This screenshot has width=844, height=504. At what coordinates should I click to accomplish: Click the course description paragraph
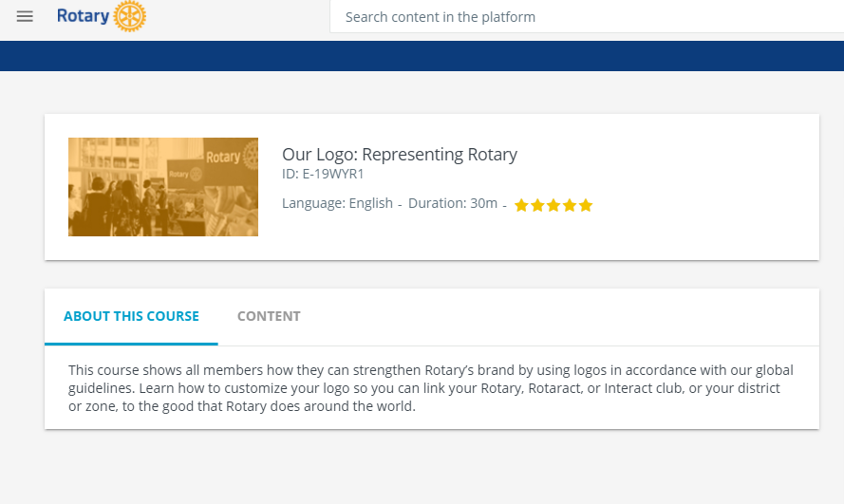(431, 388)
